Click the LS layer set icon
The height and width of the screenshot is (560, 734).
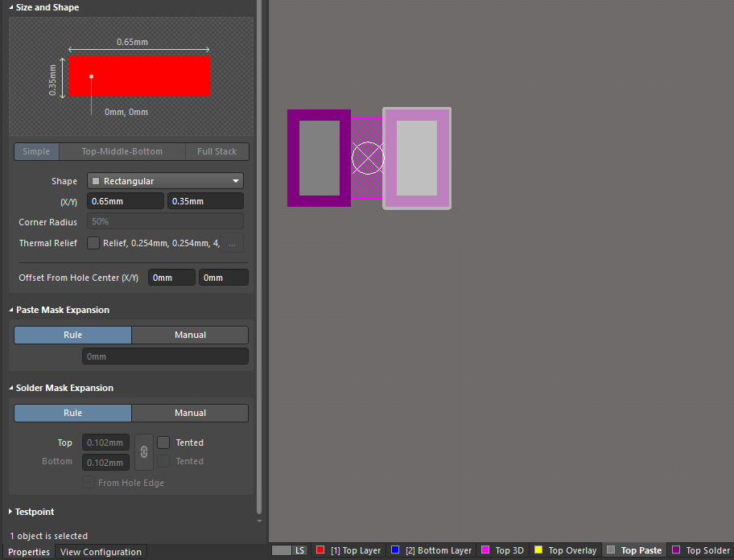(290, 550)
